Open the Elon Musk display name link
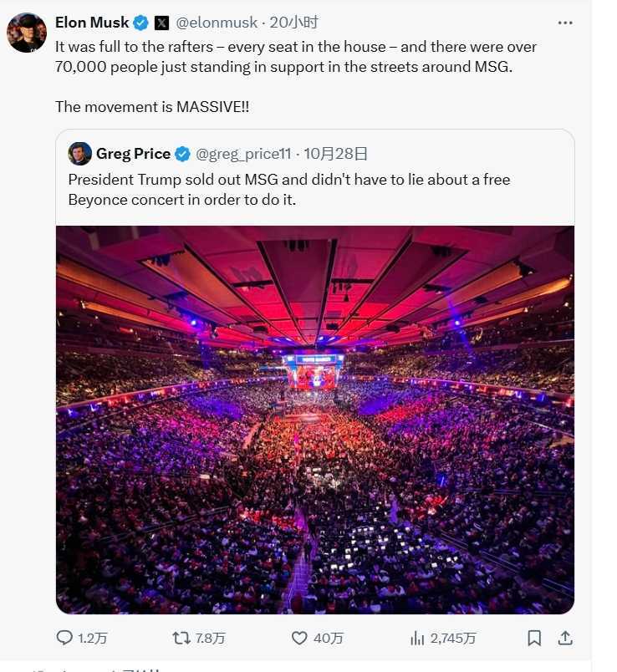Viewport: 617px width, 672px height. 92,23
